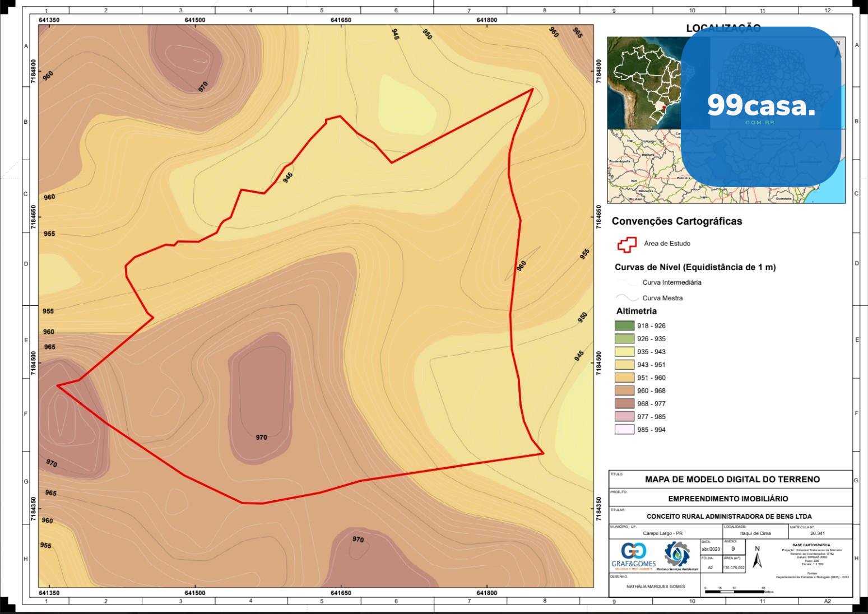Click the red Área de Estudo legend symbol
Image resolution: width=868 pixels, height=614 pixels.
[x=626, y=244]
